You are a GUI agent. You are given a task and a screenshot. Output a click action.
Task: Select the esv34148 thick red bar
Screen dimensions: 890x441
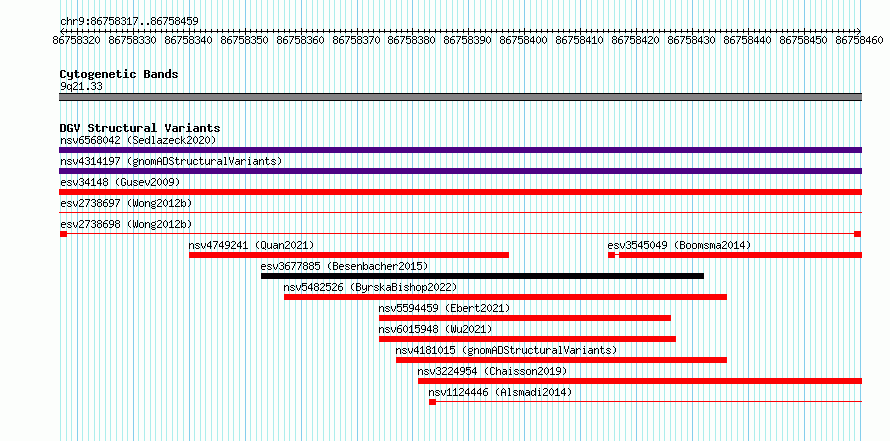pos(460,192)
